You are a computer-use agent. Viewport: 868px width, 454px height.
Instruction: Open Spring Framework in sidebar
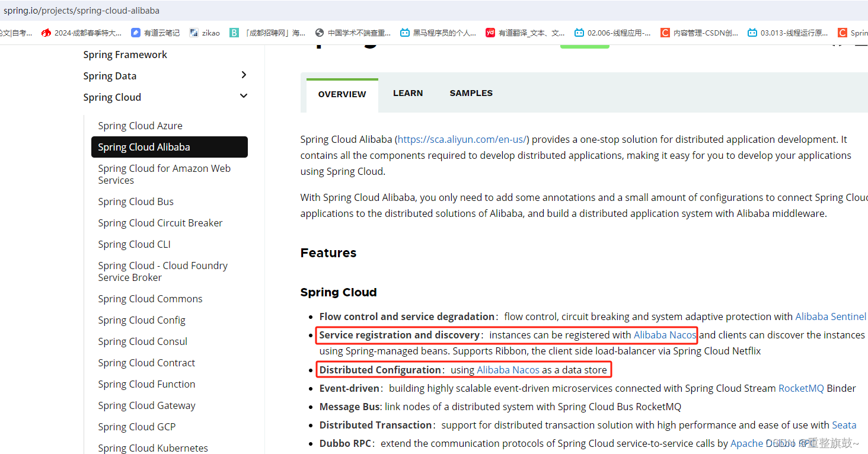(125, 55)
